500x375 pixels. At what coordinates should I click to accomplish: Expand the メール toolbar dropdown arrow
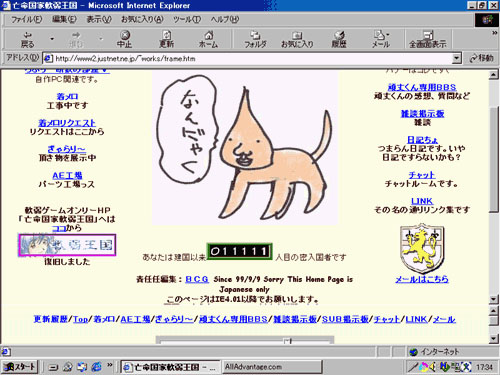pyautogui.click(x=388, y=35)
